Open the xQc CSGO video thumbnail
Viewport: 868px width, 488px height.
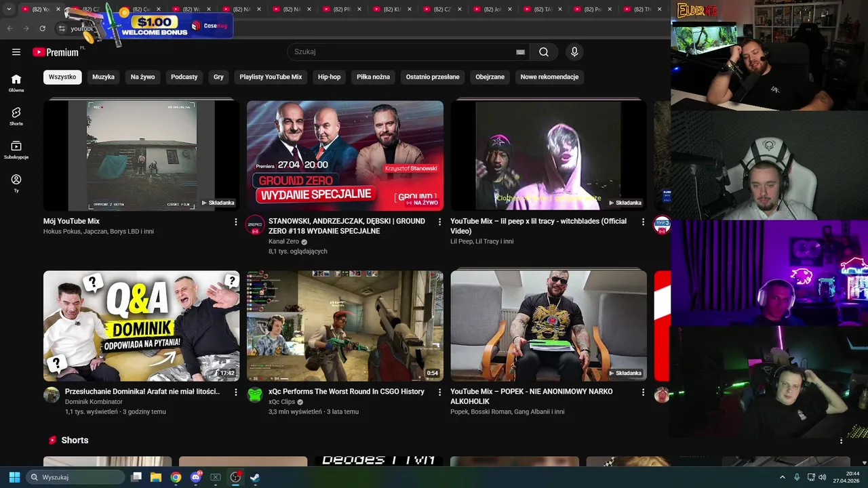point(345,326)
